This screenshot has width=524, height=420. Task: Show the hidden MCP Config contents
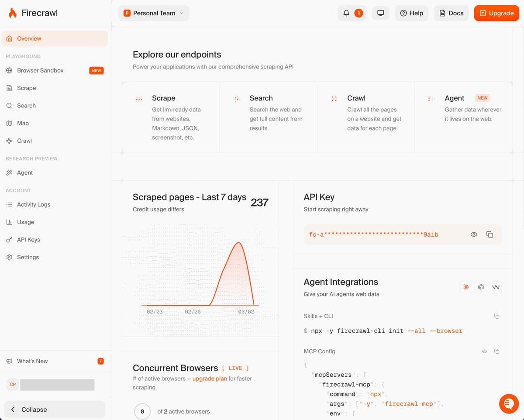[x=484, y=351]
